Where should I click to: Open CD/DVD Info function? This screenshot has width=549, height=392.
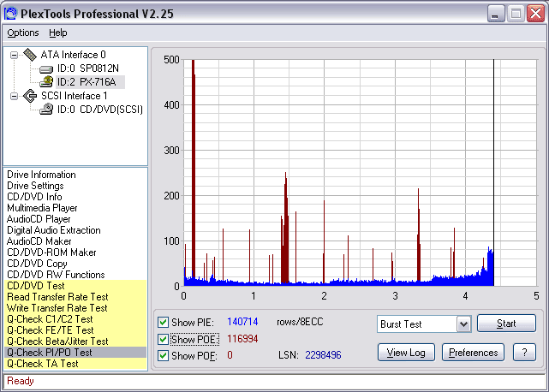(x=34, y=197)
